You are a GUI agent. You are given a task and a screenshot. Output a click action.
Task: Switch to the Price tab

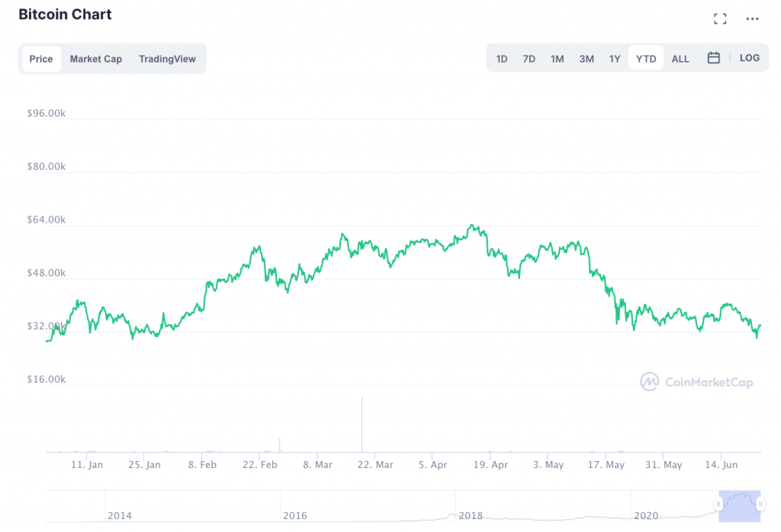click(41, 59)
